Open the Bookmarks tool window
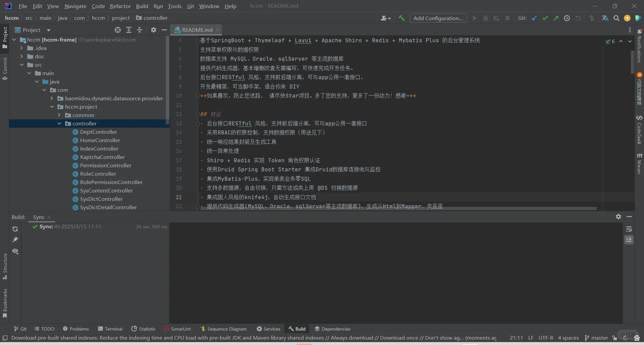 tap(5, 303)
